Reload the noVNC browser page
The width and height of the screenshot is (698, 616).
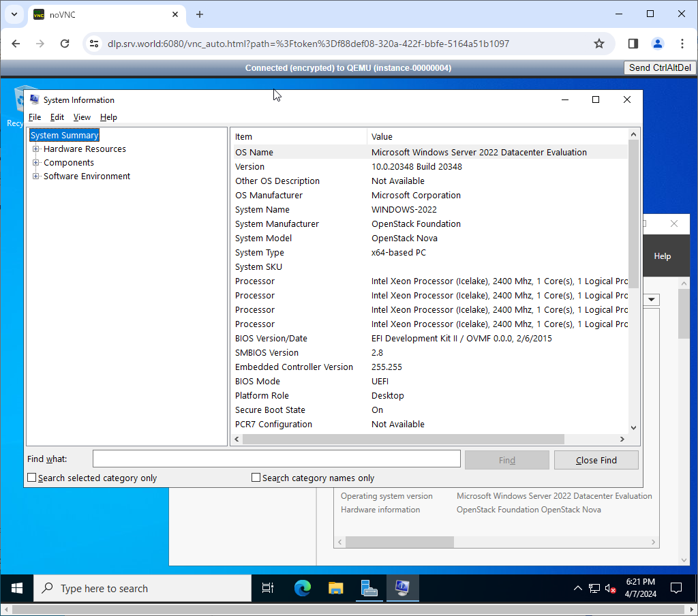coord(65,44)
